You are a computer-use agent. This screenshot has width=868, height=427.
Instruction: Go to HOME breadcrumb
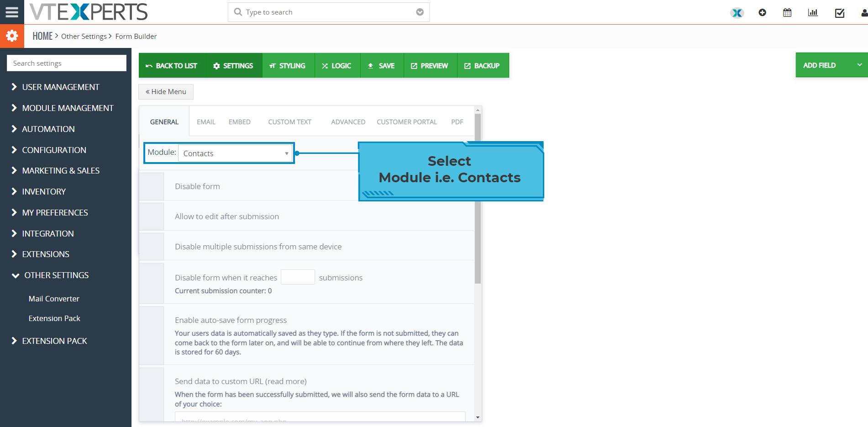click(x=42, y=36)
